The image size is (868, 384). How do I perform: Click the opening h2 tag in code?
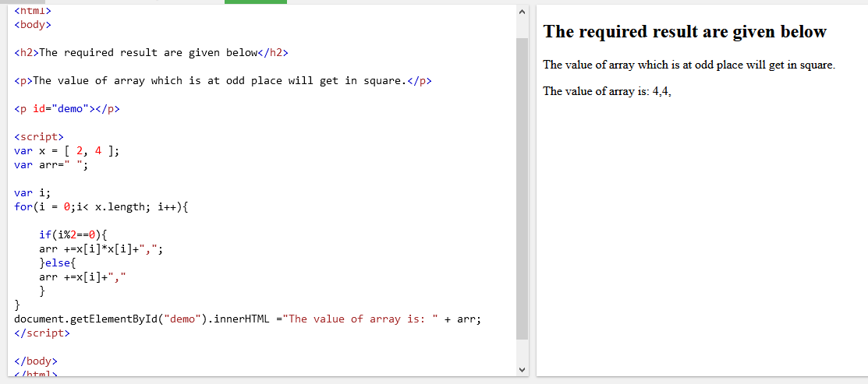(x=27, y=53)
